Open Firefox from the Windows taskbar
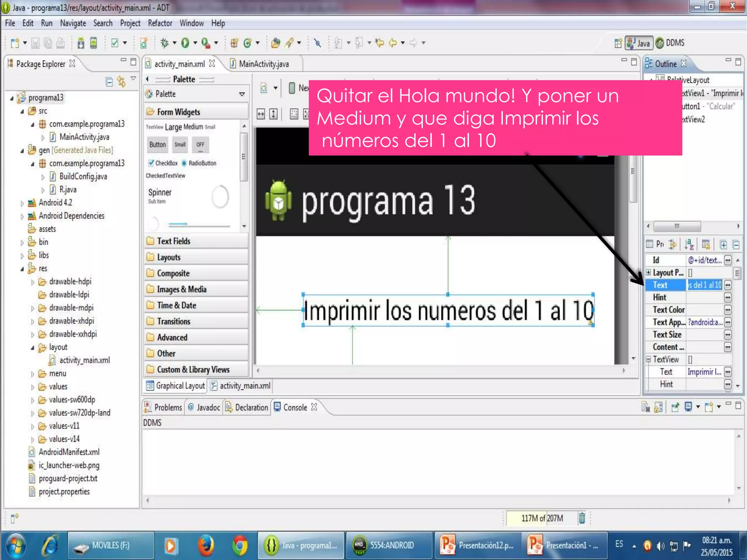Image resolution: width=747 pixels, height=560 pixels. coord(206,545)
